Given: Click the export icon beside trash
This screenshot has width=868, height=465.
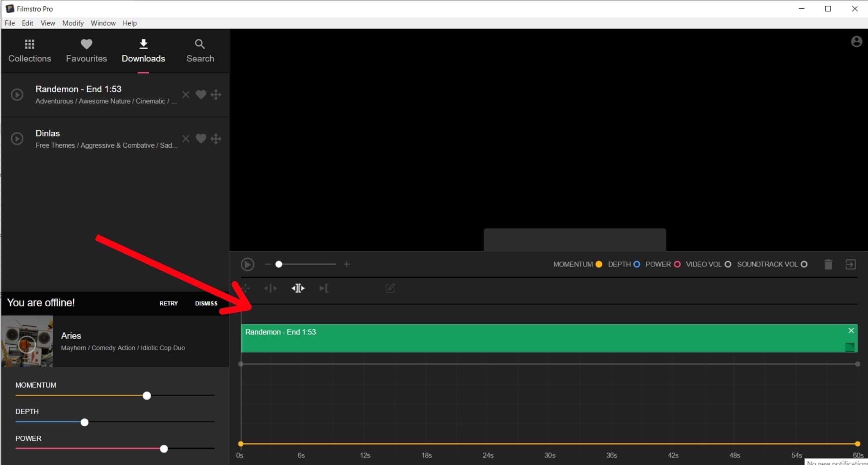Looking at the screenshot, I should pyautogui.click(x=850, y=265).
